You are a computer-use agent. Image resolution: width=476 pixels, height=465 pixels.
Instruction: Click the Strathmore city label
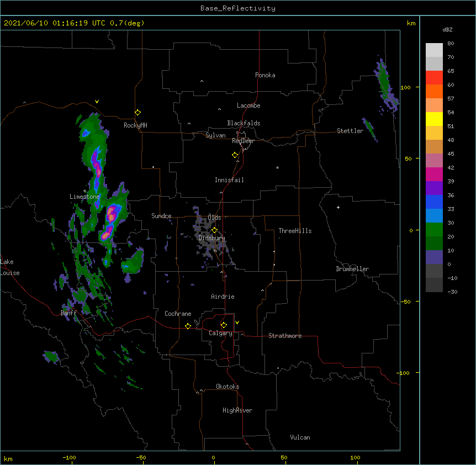[285, 336]
